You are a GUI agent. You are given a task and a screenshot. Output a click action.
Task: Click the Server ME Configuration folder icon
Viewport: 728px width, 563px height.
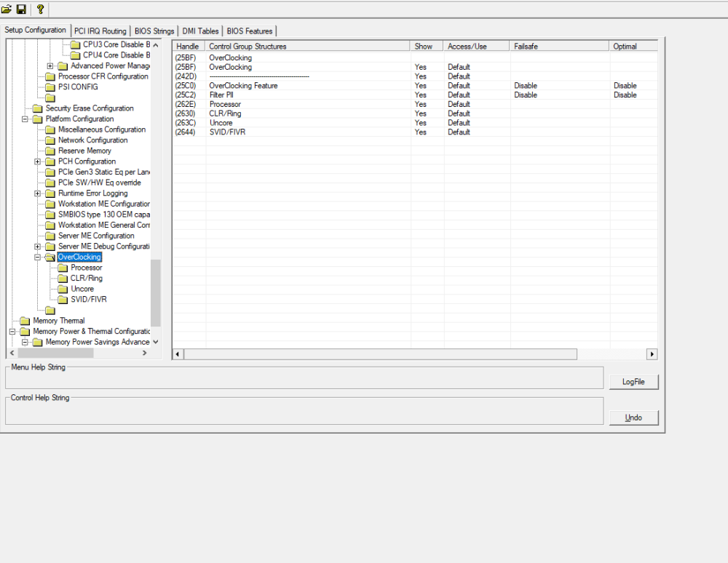pos(50,236)
